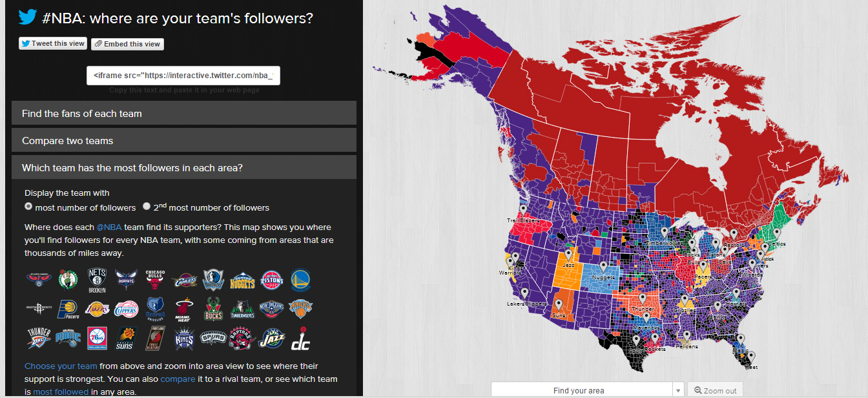The image size is (868, 398).
Task: Select 'most number of followers' radio option
Action: [28, 207]
